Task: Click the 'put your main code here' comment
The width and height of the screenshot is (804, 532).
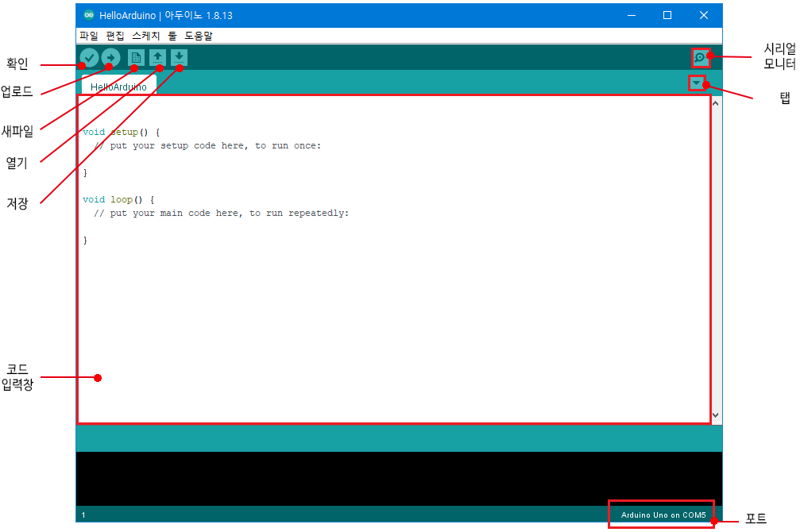Action: coord(222,214)
